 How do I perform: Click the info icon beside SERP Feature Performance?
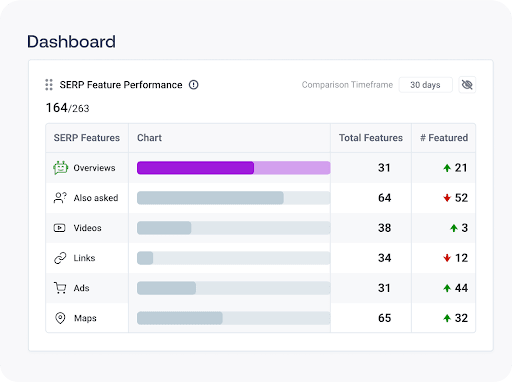194,85
